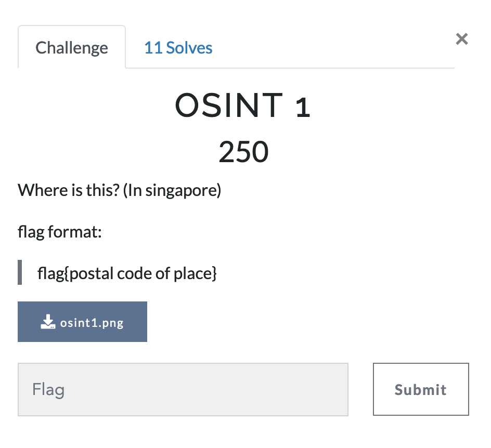Click the 'osint1.png' file name label
The width and height of the screenshot is (491, 448).
92,322
